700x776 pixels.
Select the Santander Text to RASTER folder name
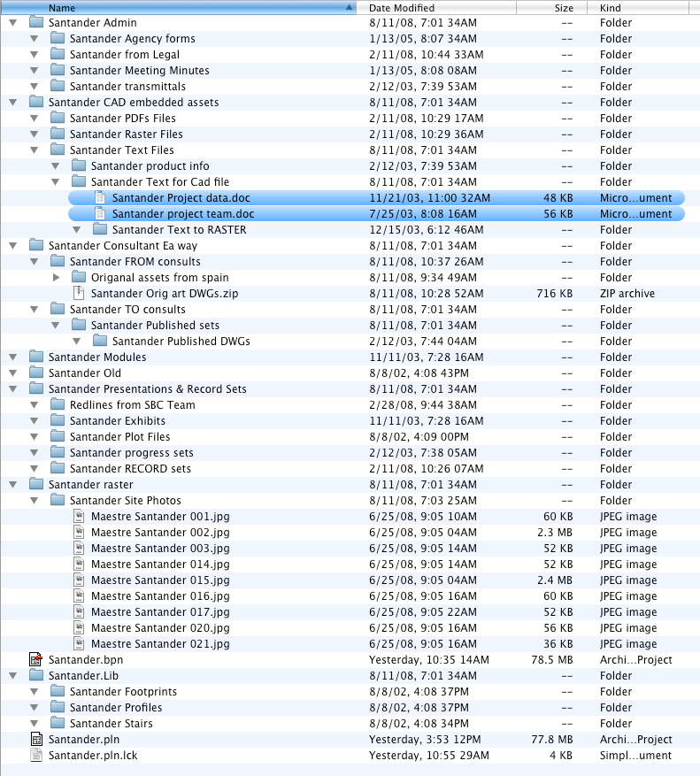pyautogui.click(x=179, y=230)
